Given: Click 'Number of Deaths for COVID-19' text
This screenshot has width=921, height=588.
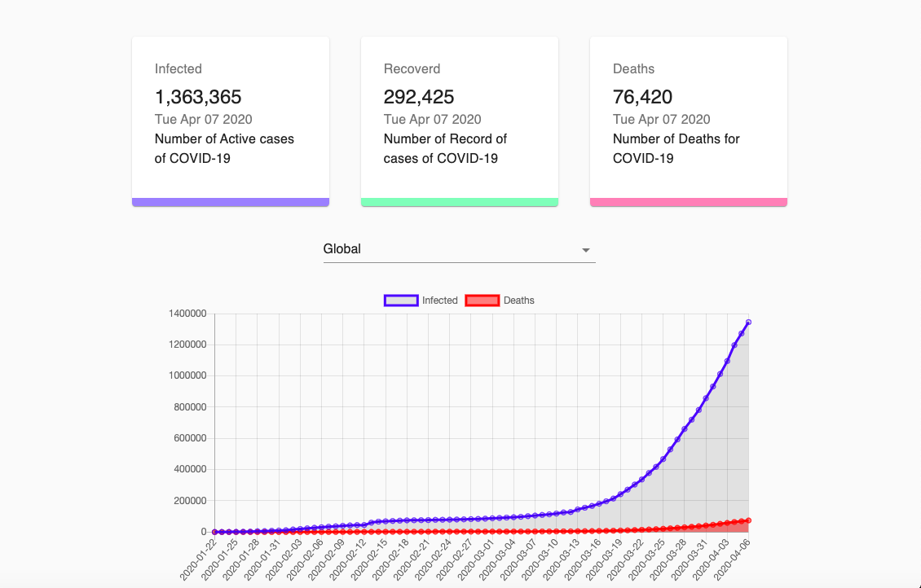Looking at the screenshot, I should tap(676, 148).
